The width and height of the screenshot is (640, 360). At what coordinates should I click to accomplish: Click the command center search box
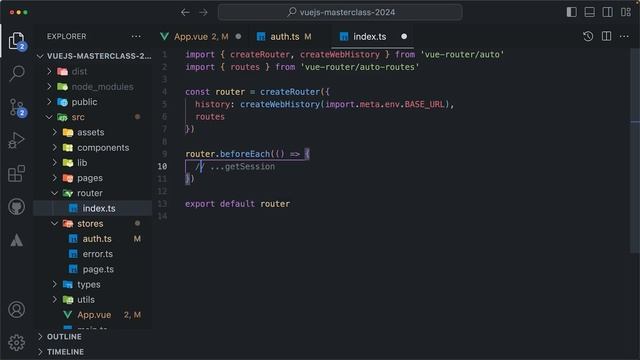(340, 12)
